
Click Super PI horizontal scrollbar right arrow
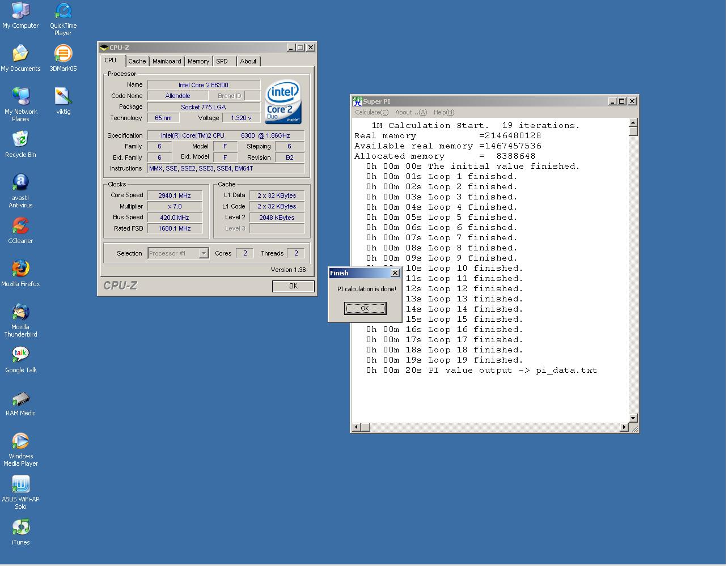pos(624,427)
